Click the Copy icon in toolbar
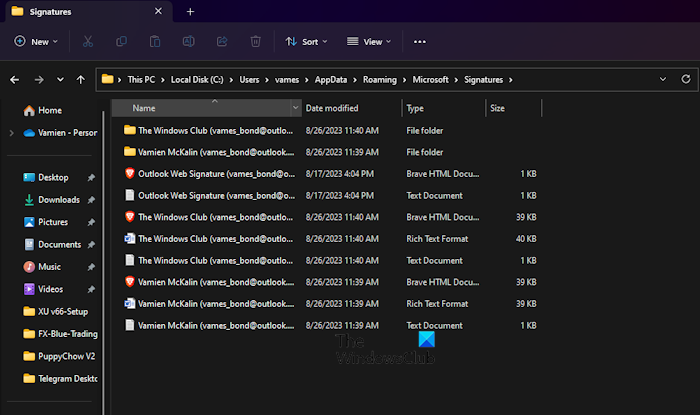700x415 pixels. 121,42
